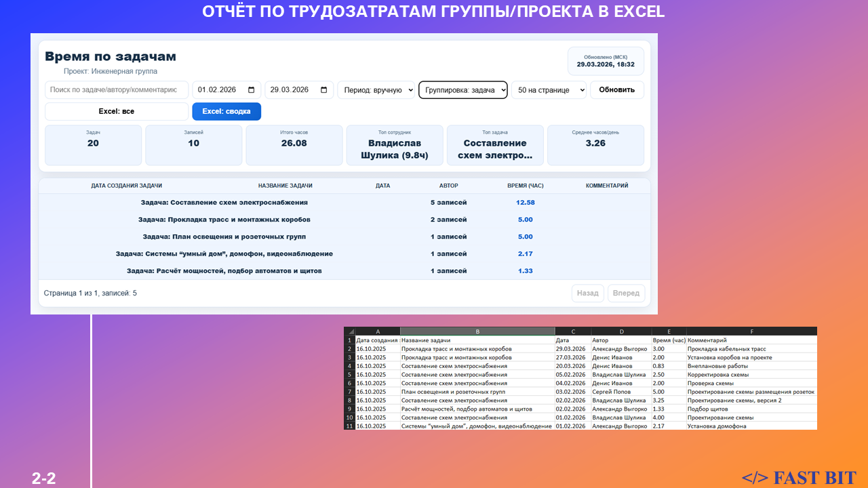Expand the '50 на странице' dropdown

point(549,90)
